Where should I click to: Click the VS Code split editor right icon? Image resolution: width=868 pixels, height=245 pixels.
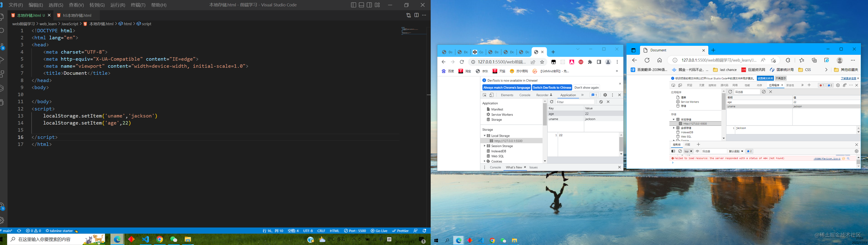coord(416,15)
